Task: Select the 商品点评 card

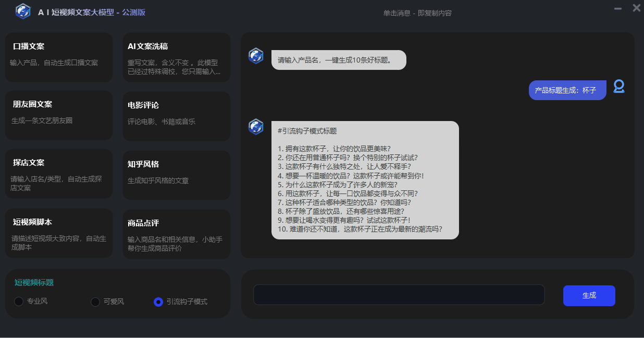Action: point(177,234)
